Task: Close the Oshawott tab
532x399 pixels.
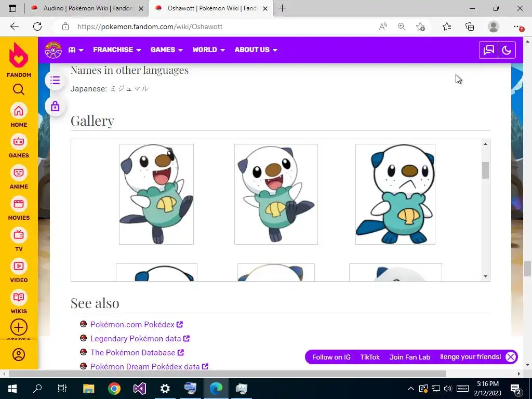Action: pyautogui.click(x=265, y=8)
